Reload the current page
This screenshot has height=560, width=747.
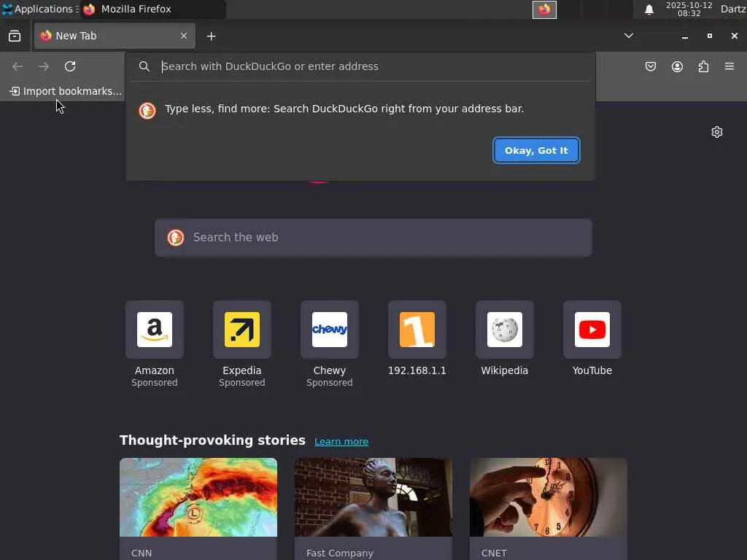coord(70,66)
